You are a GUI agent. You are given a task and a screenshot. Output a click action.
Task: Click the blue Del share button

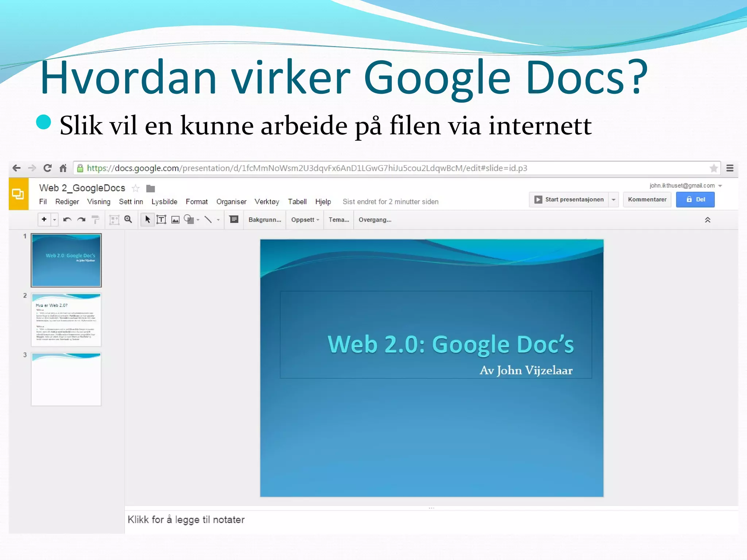695,199
